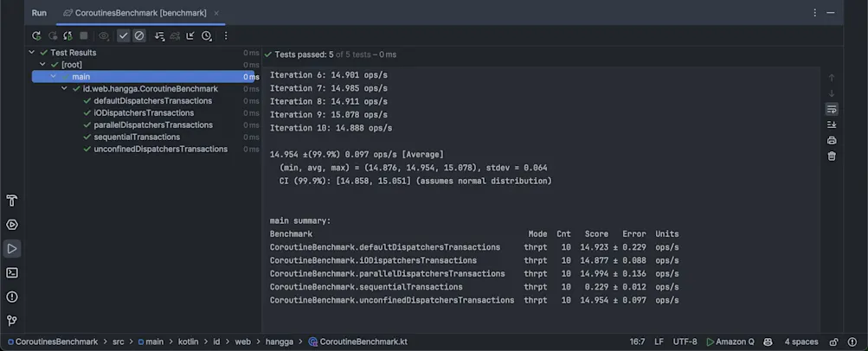Open test history clock icon
Viewport: 868px width, 351px height.
point(207,36)
